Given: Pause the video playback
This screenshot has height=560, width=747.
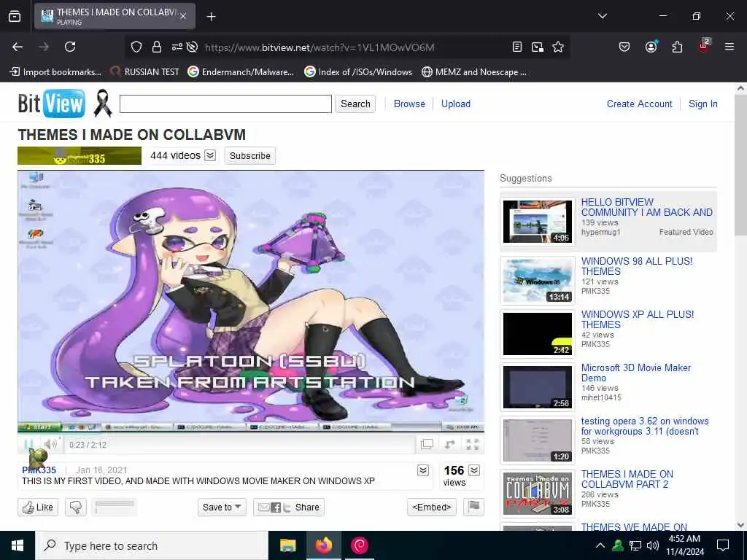Looking at the screenshot, I should (28, 444).
